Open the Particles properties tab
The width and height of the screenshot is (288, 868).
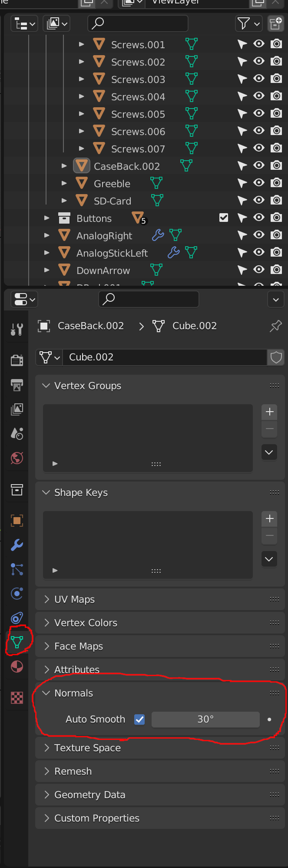coord(17,569)
